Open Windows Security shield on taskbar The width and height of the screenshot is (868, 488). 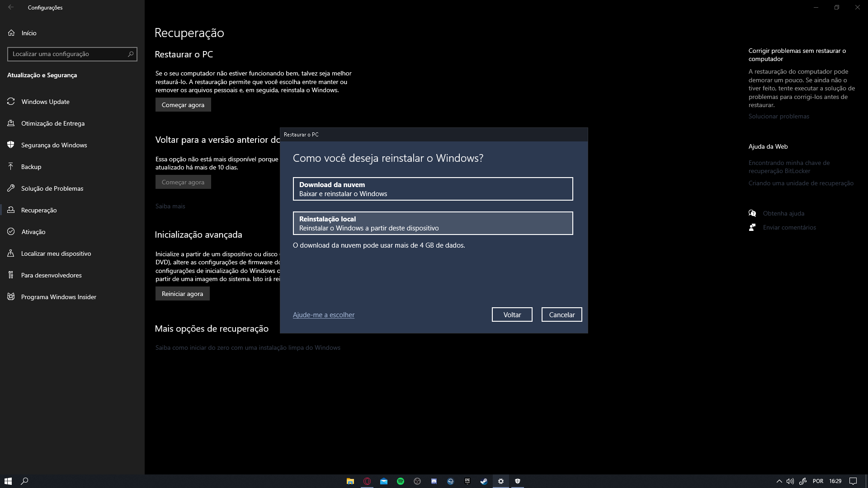click(518, 481)
